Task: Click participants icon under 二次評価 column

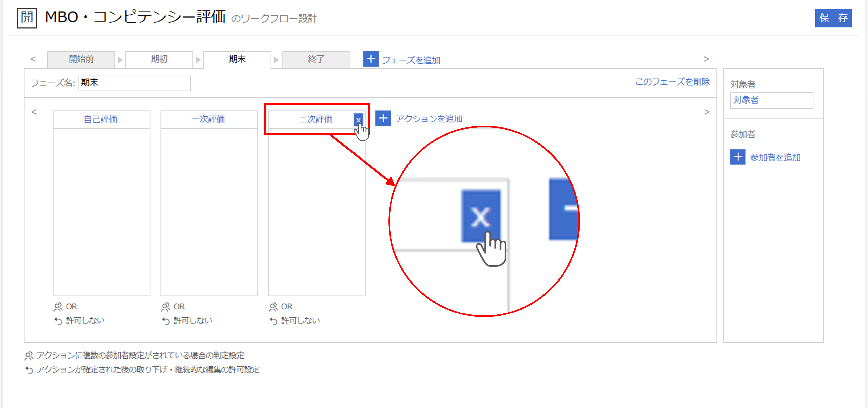Action: pyautogui.click(x=273, y=307)
